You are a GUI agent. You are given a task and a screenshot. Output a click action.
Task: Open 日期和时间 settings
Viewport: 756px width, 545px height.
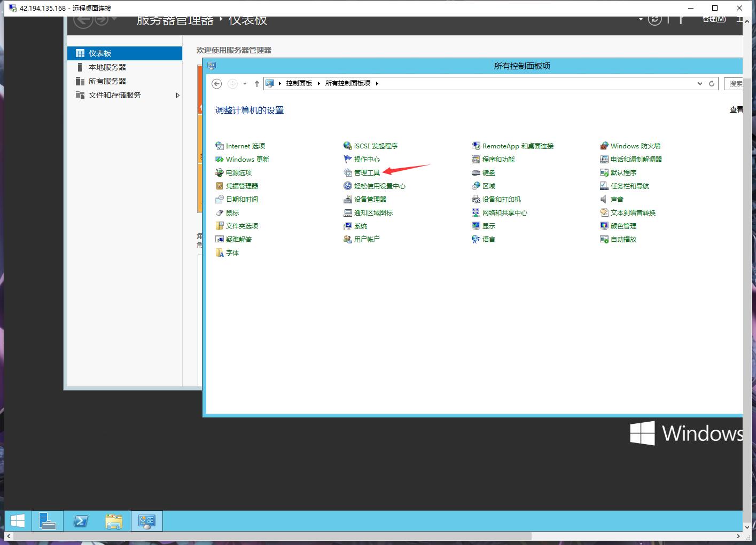pyautogui.click(x=241, y=199)
